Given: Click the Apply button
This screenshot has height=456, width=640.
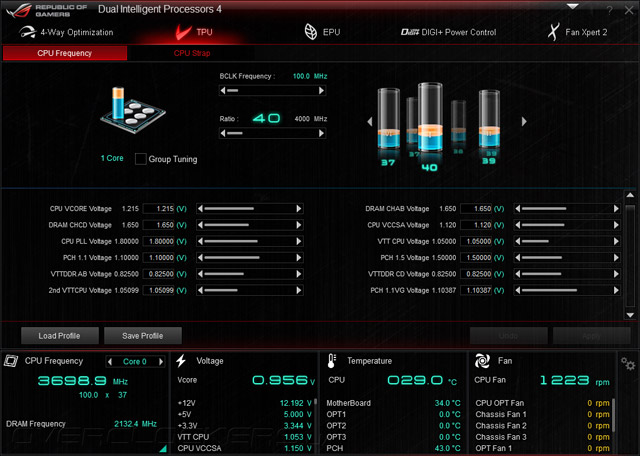Looking at the screenshot, I should coord(591,336).
